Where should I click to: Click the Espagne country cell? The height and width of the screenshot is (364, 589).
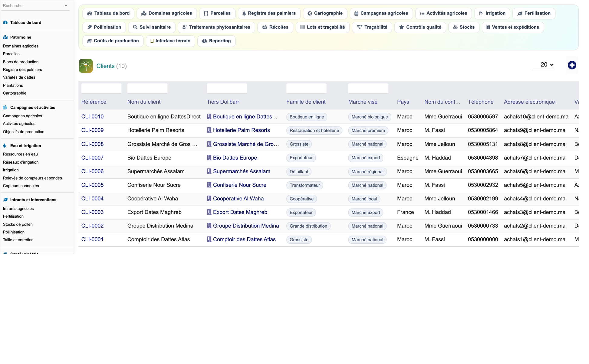(x=408, y=158)
